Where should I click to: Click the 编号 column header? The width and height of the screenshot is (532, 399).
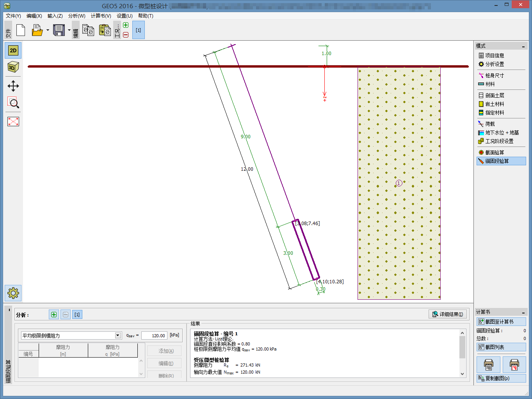pos(28,354)
